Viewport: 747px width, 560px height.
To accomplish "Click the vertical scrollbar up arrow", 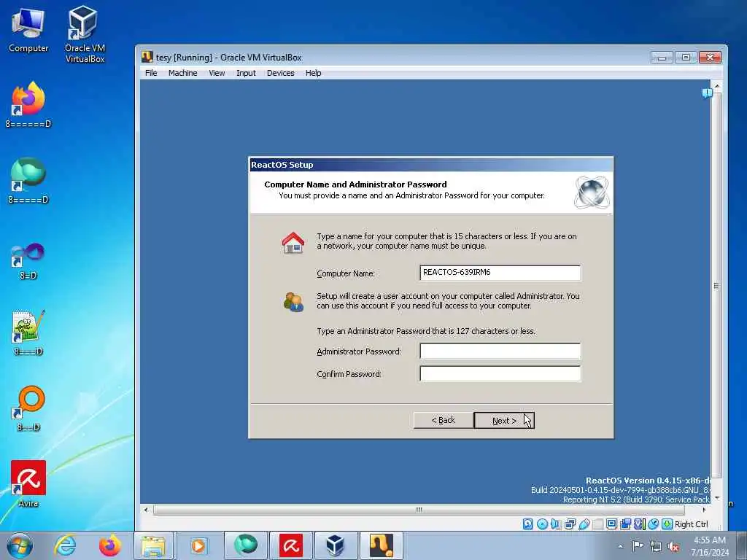I will coord(716,85).
